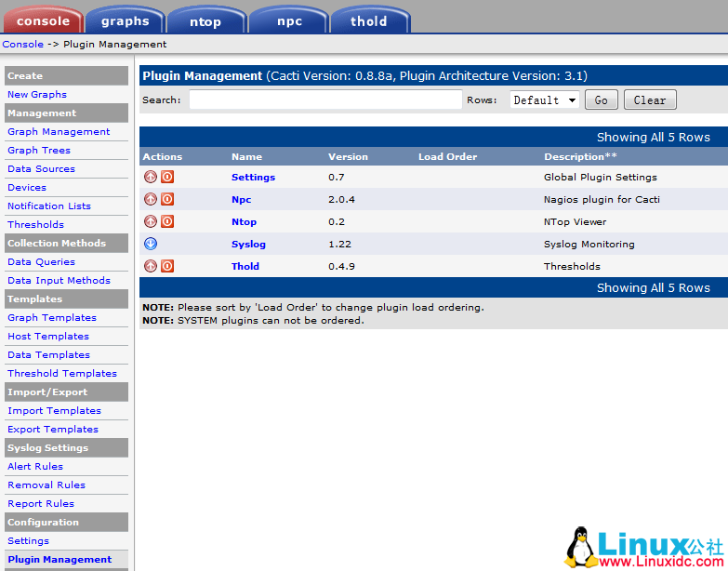The height and width of the screenshot is (571, 728).
Task: Click the blue install icon for Syslog plugin
Action: tap(151, 244)
